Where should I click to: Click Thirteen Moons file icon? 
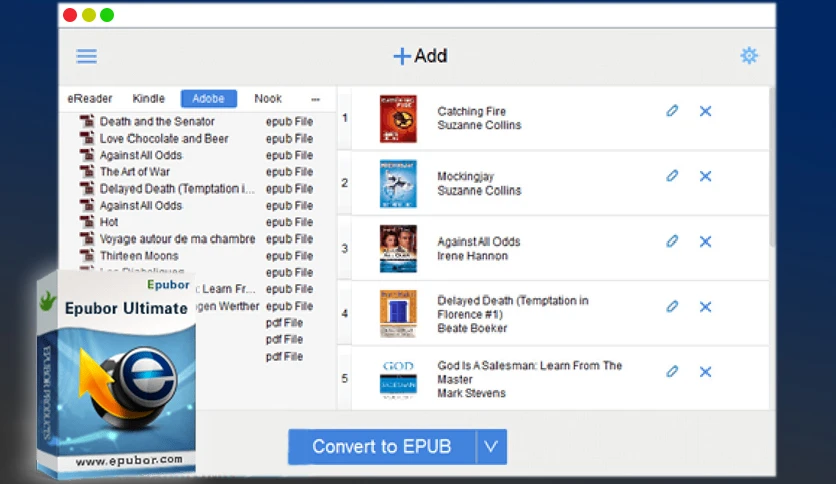(x=87, y=255)
